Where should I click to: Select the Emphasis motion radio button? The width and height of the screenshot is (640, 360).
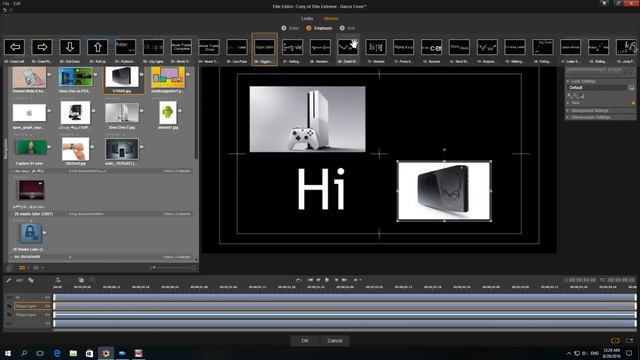point(309,28)
